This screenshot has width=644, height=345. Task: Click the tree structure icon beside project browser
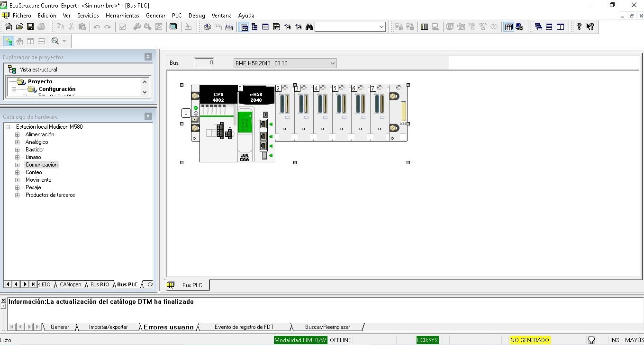[x=254, y=27]
